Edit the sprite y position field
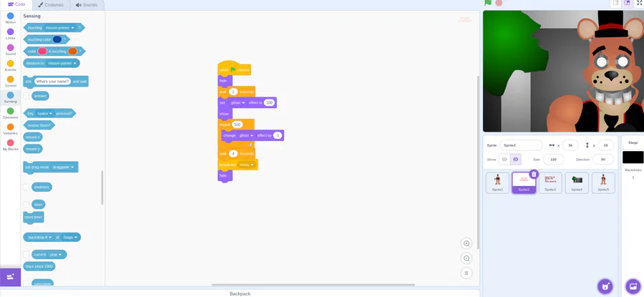 click(606, 145)
